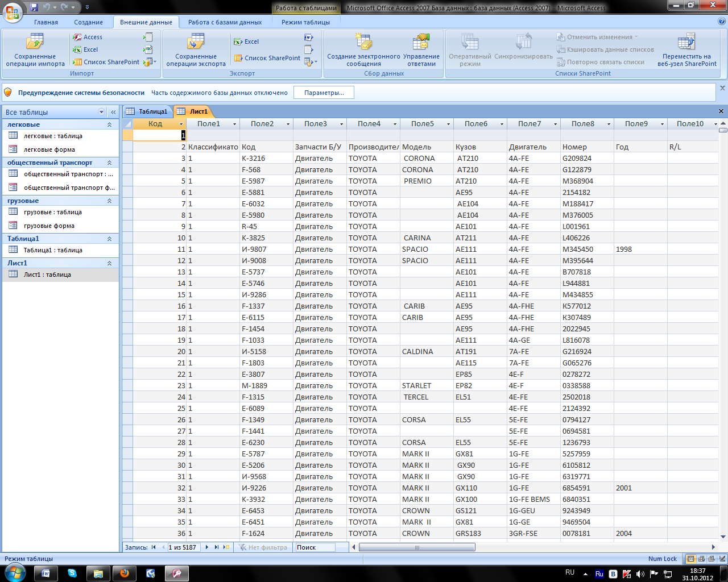
Task: Go to next record
Action: [x=207, y=547]
